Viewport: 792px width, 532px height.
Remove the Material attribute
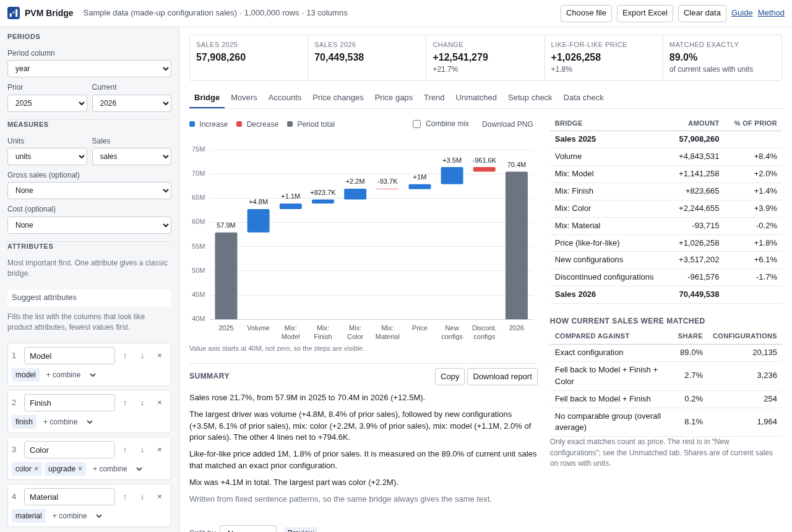coord(160,497)
